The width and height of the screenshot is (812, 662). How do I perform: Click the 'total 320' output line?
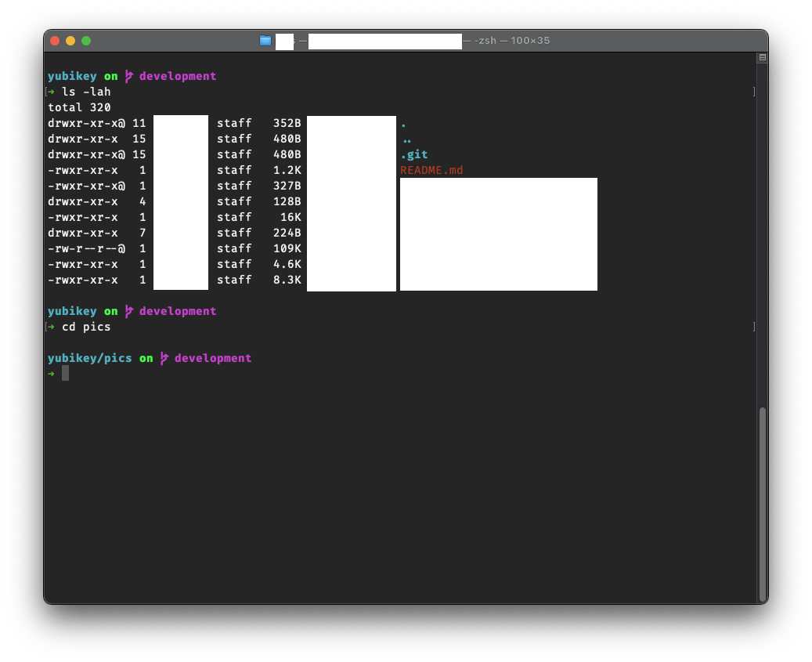(79, 107)
